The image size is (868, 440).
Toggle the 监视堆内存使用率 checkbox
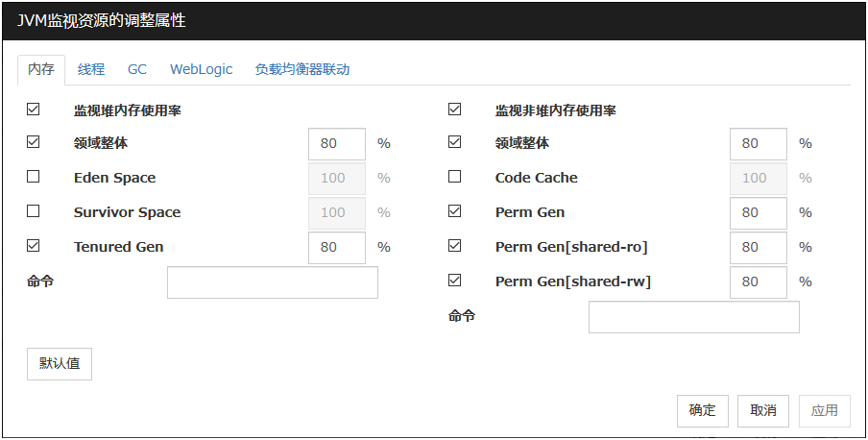click(x=34, y=110)
